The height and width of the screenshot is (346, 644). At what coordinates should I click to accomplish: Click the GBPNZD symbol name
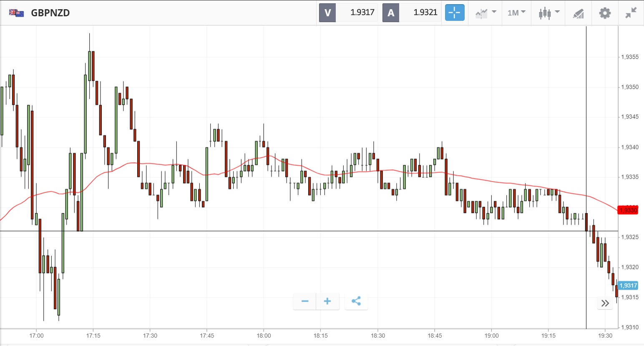point(50,13)
